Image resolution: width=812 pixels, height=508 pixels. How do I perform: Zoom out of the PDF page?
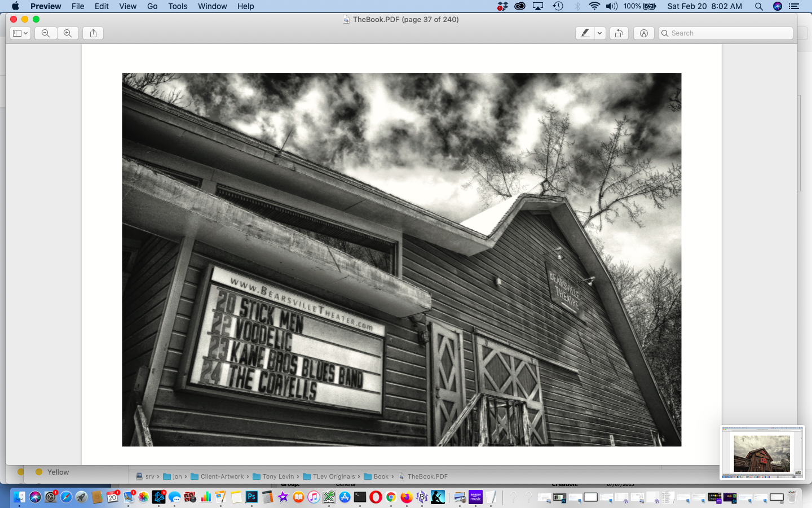pos(46,33)
